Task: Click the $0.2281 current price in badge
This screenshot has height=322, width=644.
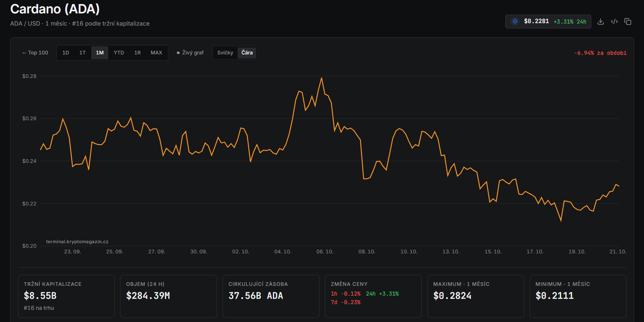Action: (x=536, y=21)
